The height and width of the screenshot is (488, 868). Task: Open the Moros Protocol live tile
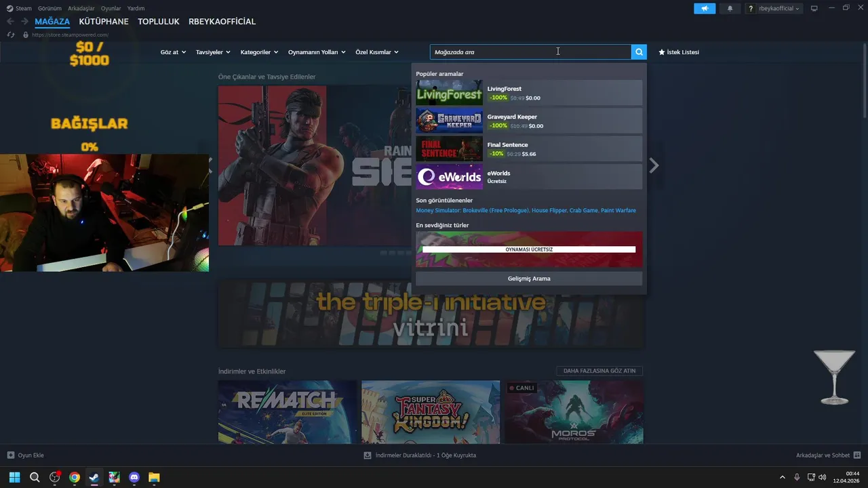click(x=574, y=412)
